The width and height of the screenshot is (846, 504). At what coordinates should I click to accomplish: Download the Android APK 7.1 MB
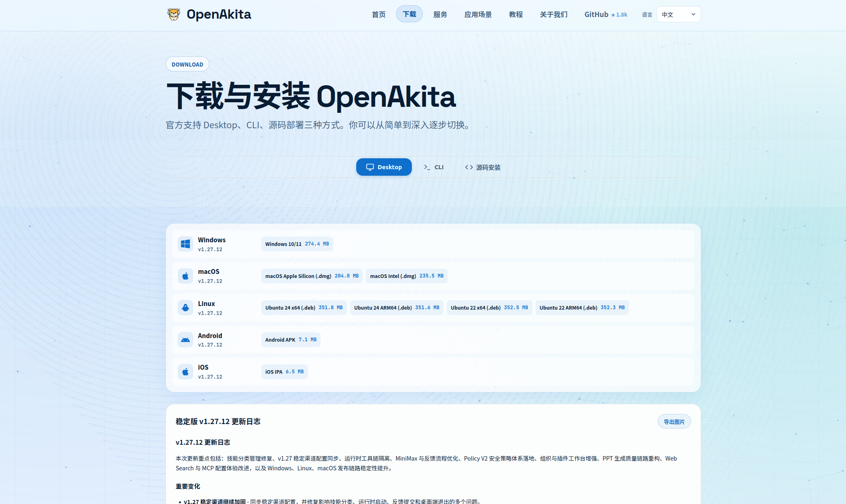coord(291,340)
